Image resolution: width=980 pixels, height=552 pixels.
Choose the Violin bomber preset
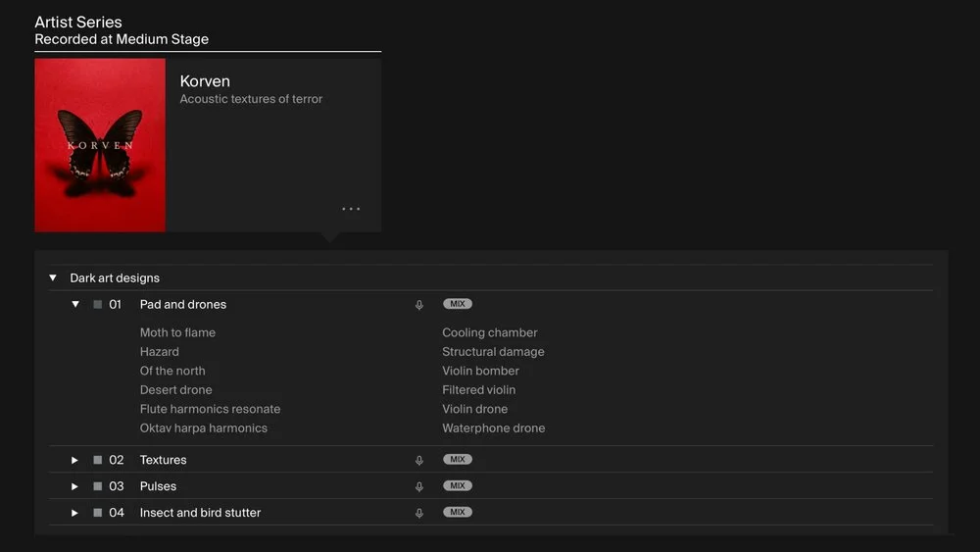pos(480,371)
